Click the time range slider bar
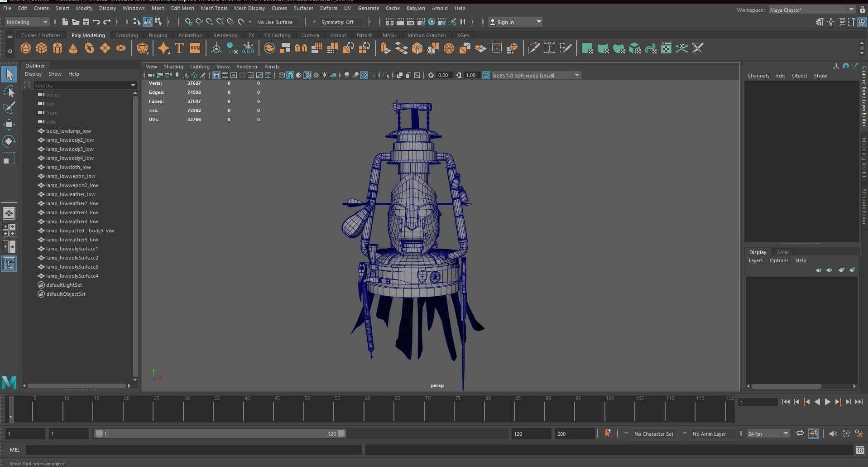This screenshot has height=467, width=868. 220,434
